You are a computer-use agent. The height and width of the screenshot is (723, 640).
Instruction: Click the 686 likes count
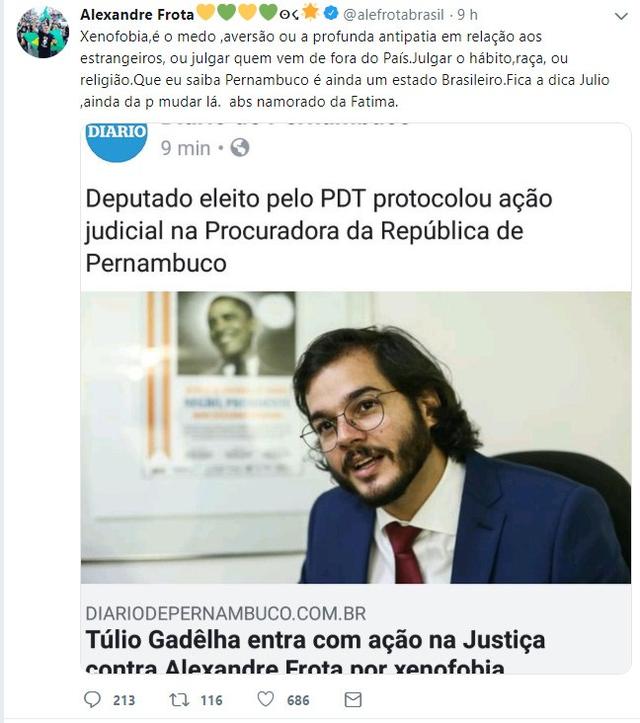298,700
